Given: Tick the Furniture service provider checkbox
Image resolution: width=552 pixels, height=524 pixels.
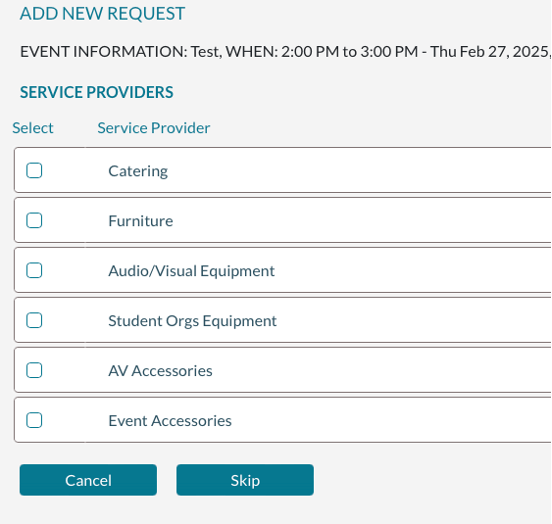Looking at the screenshot, I should (x=34, y=220).
